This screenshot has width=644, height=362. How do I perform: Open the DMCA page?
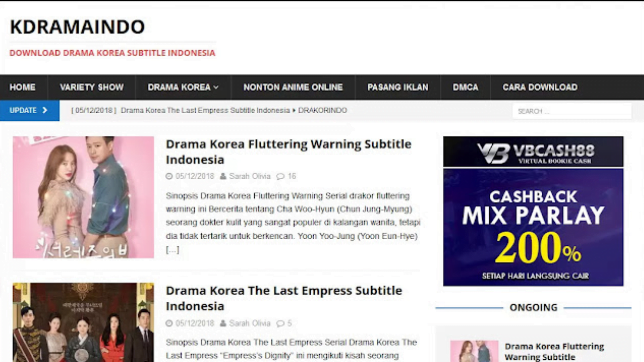tap(466, 87)
